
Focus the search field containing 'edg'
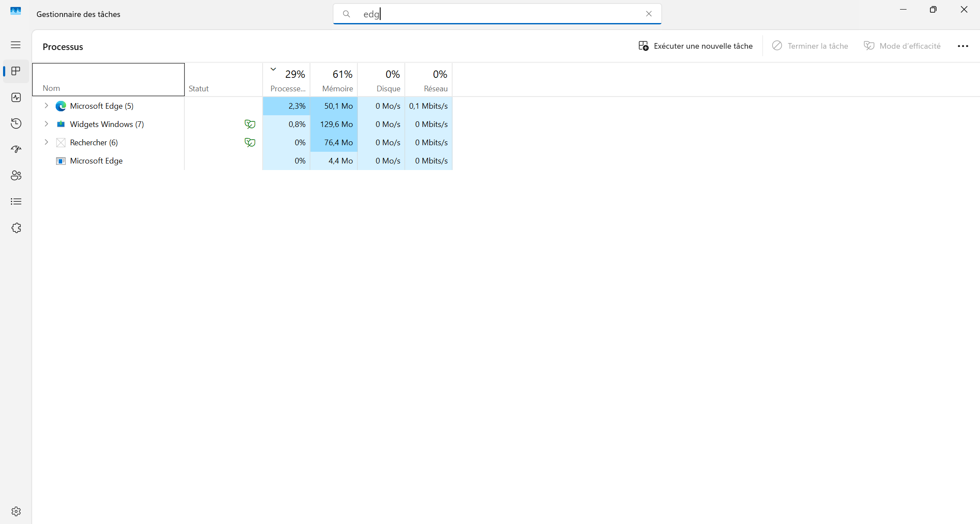[497, 14]
